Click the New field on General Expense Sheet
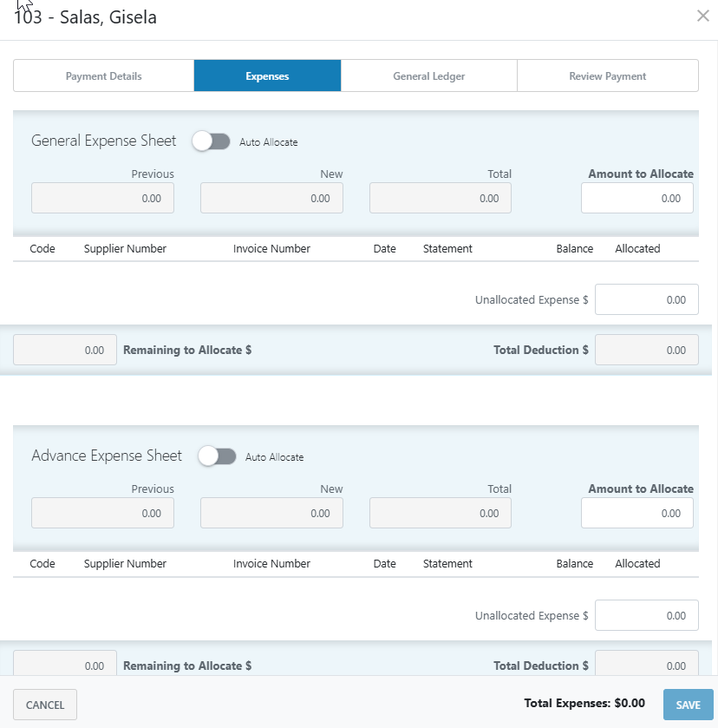This screenshot has width=718, height=728. coord(271,198)
